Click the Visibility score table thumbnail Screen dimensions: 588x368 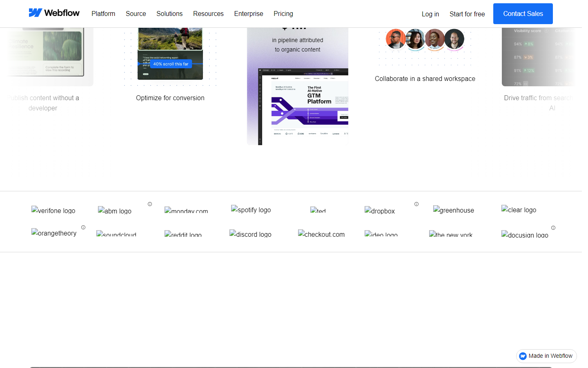point(538,57)
